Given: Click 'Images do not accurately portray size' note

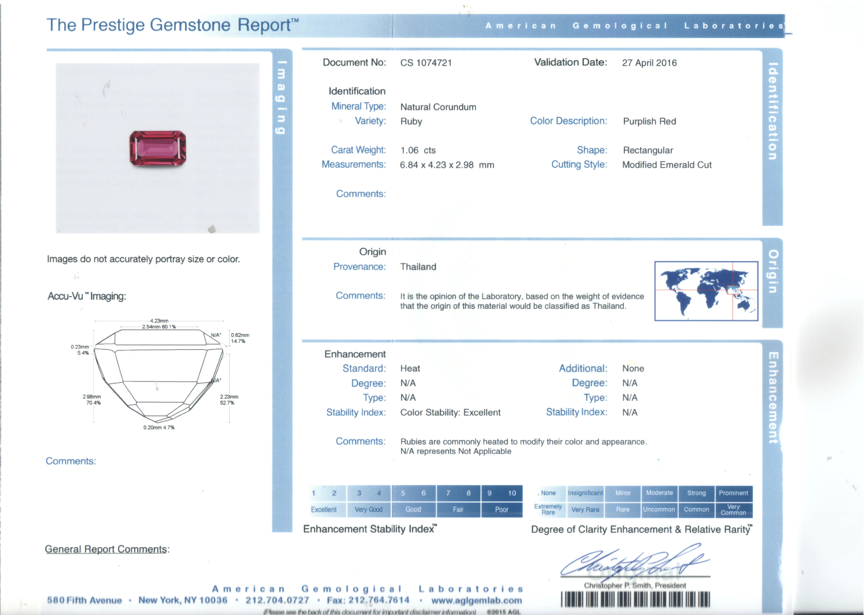Looking at the screenshot, I should point(144,259).
